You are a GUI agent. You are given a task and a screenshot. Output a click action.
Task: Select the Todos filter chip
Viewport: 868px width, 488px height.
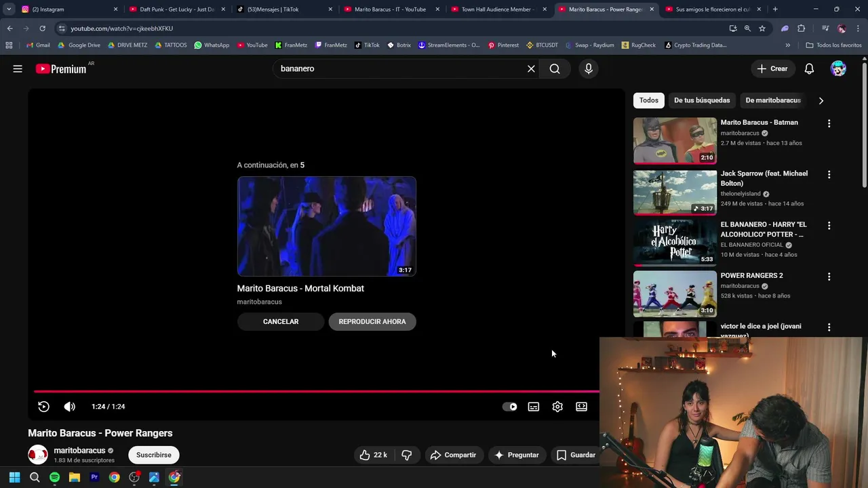[649, 100]
